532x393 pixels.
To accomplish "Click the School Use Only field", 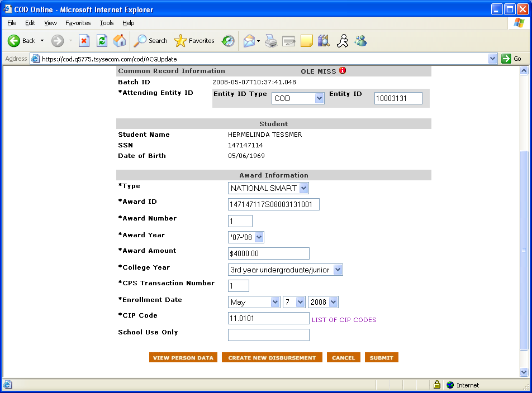I will pos(269,335).
